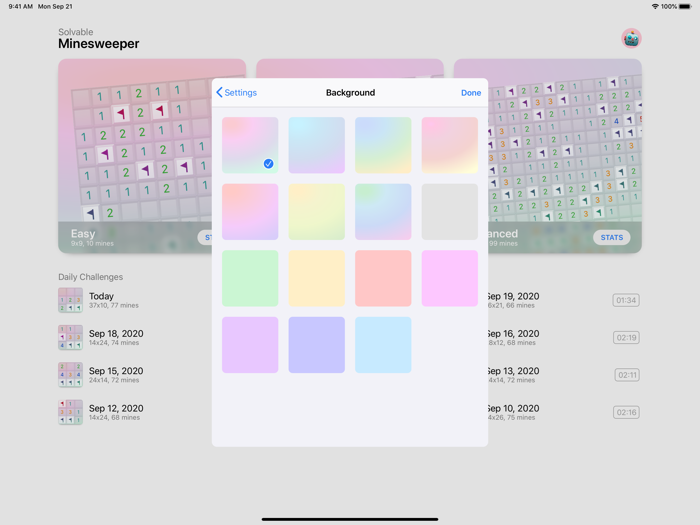Select the solid sky blue background
This screenshot has height=525, width=700.
point(383,345)
